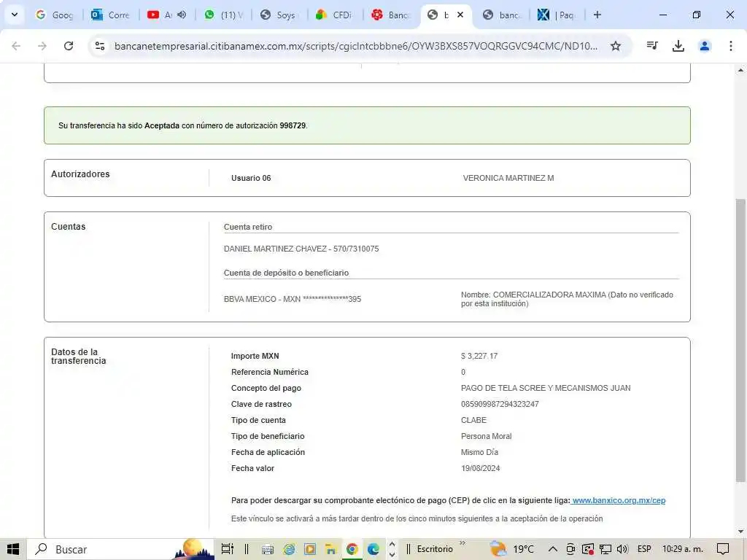
Task: Click the Windows taskbar search box
Action: [102, 549]
